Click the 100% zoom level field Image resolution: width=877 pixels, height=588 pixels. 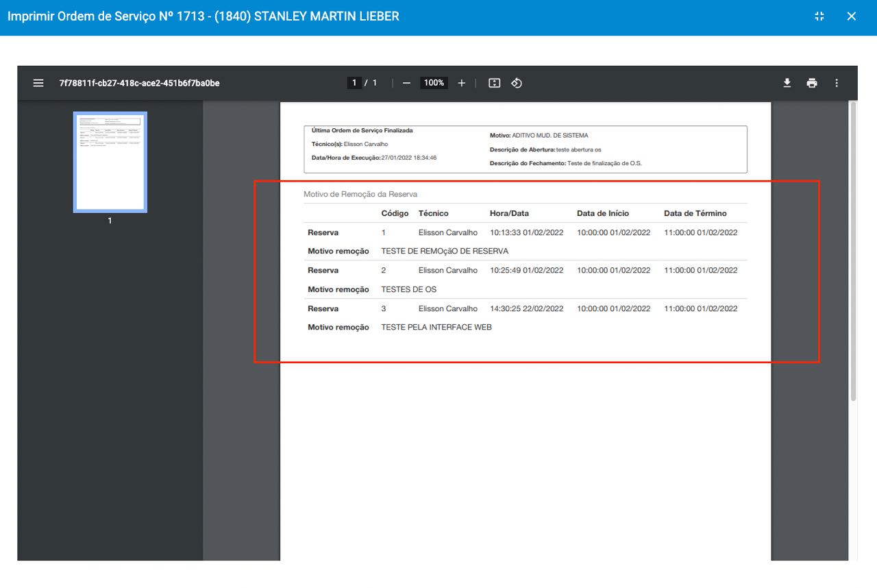434,83
